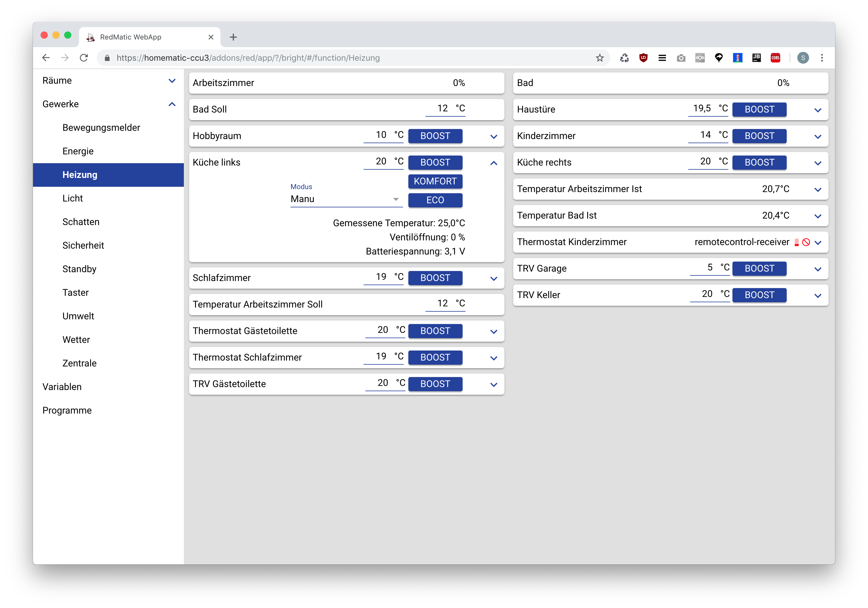This screenshot has width=868, height=608.
Task: Click the camera screenshot extension icon
Action: point(681,58)
